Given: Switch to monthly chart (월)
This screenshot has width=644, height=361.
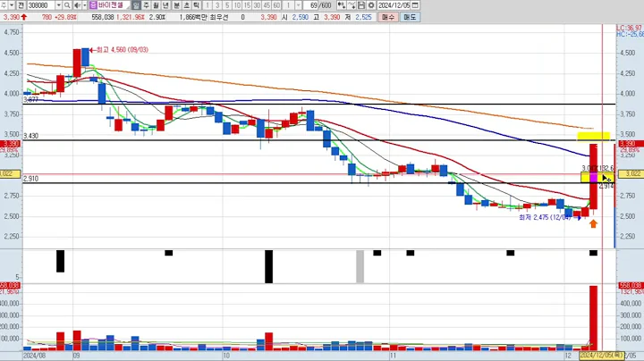Looking at the screenshot, I should pyautogui.click(x=156, y=5).
